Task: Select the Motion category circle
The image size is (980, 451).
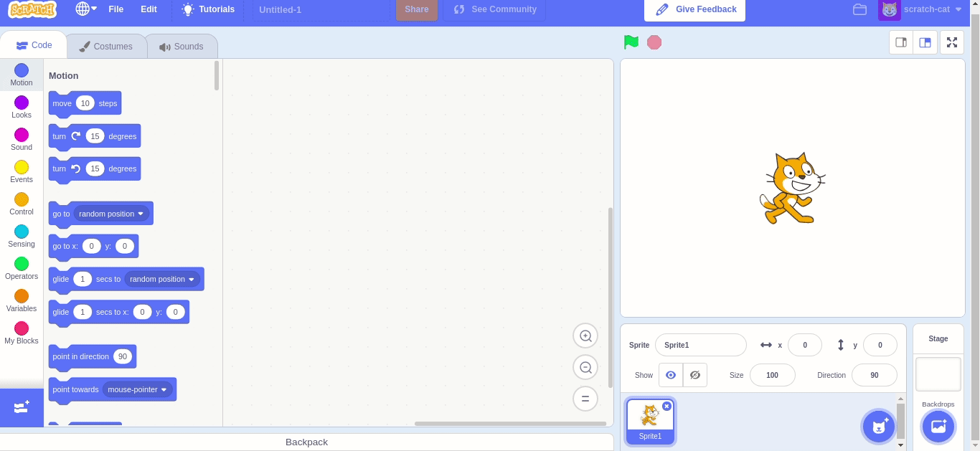Action: [22, 70]
